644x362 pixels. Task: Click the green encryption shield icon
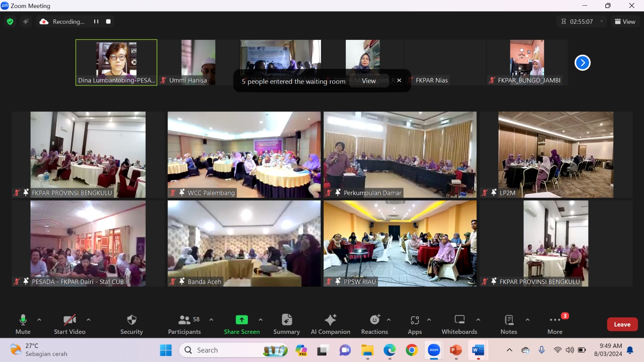[x=10, y=22]
